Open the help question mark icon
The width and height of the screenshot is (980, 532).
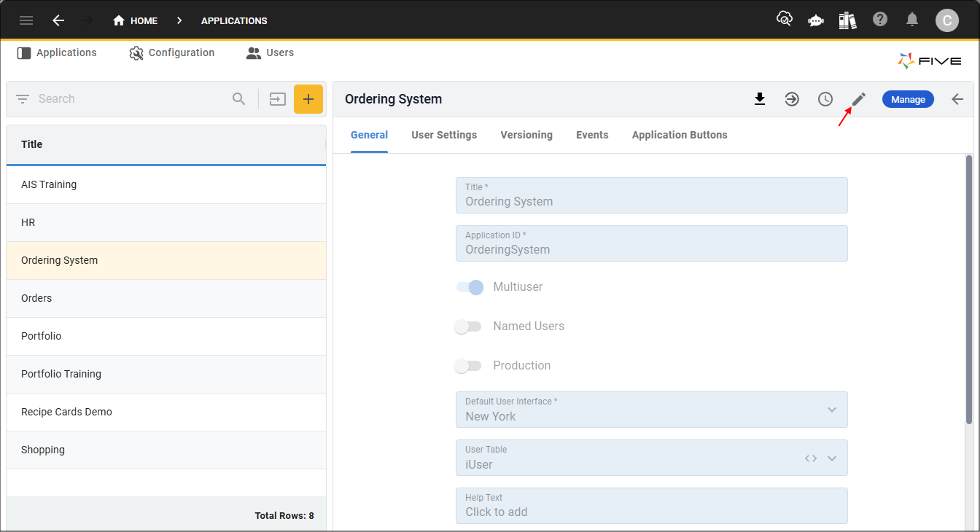pyautogui.click(x=880, y=20)
